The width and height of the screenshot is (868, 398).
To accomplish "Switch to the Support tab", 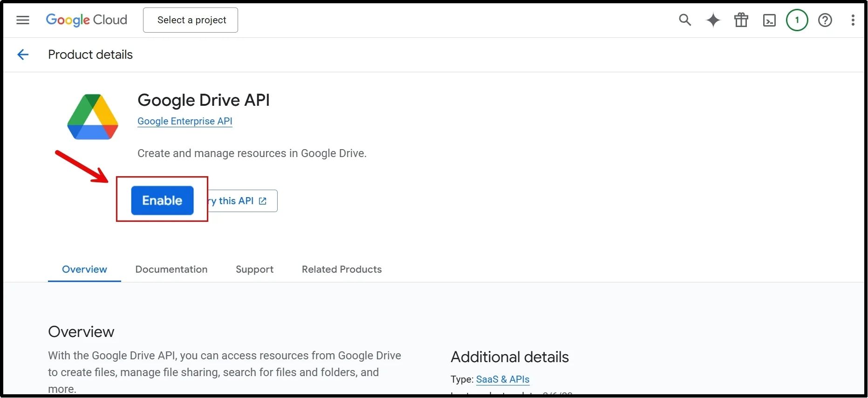I will pyautogui.click(x=254, y=269).
